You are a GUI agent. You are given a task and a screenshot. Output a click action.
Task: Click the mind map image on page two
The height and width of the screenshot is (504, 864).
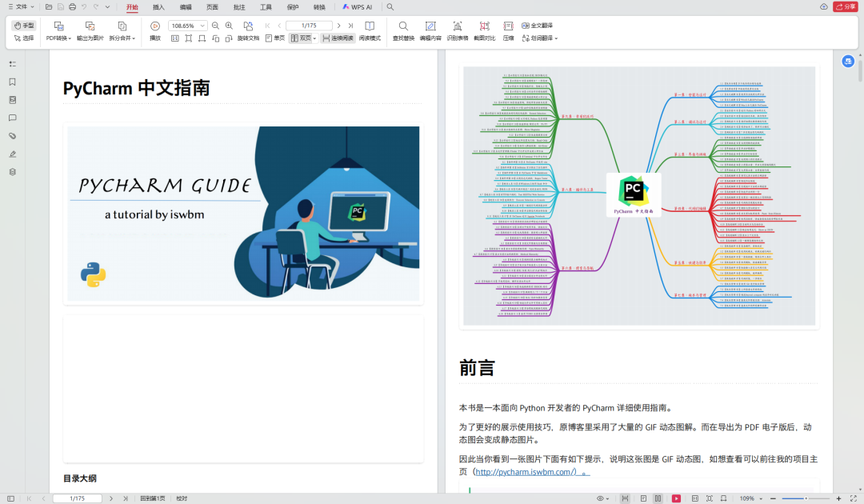pyautogui.click(x=639, y=196)
